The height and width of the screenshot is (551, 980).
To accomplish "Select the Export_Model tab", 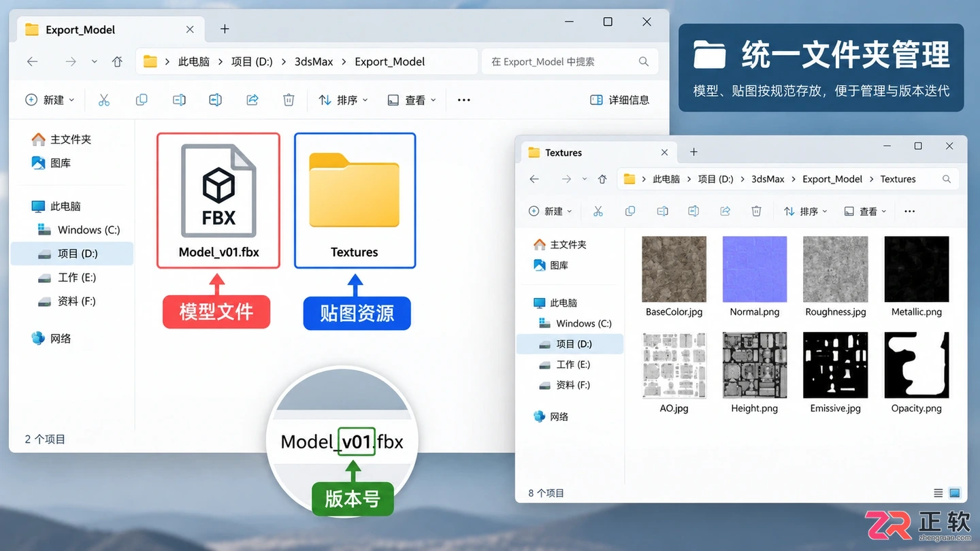I will click(x=110, y=30).
